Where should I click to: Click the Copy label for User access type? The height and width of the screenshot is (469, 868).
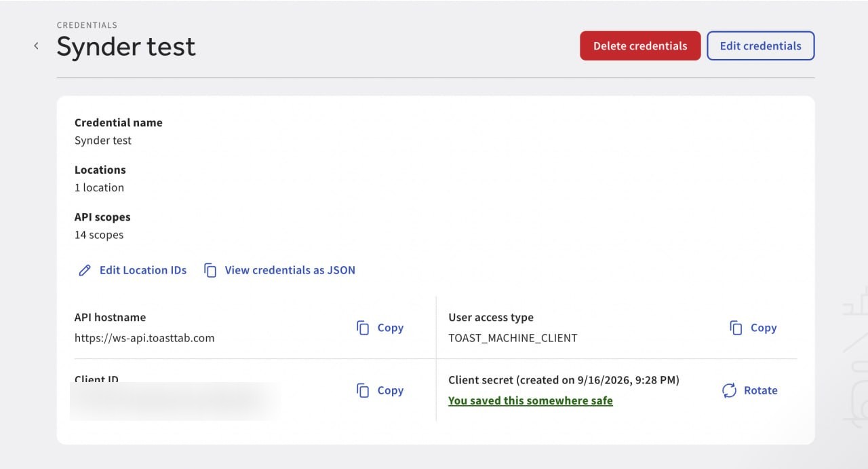764,328
